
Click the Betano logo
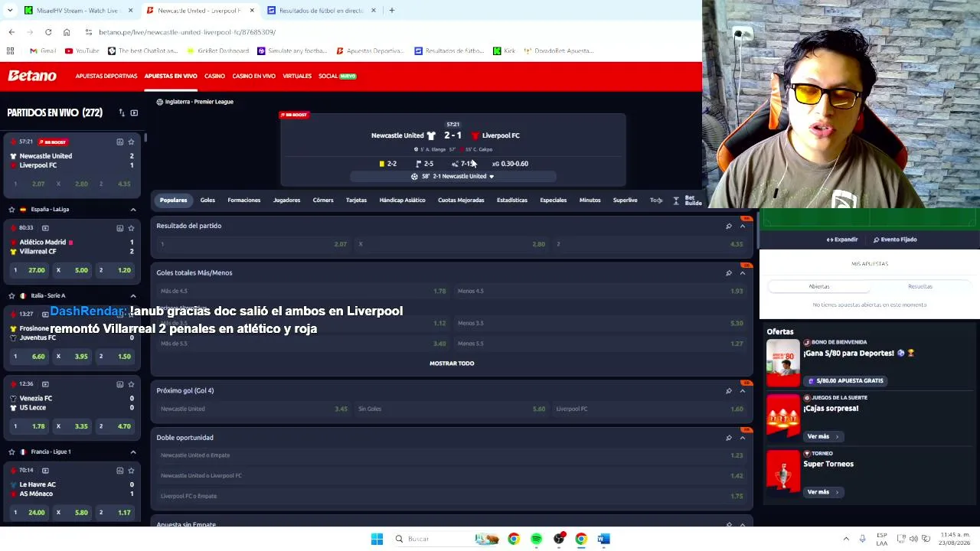click(32, 76)
